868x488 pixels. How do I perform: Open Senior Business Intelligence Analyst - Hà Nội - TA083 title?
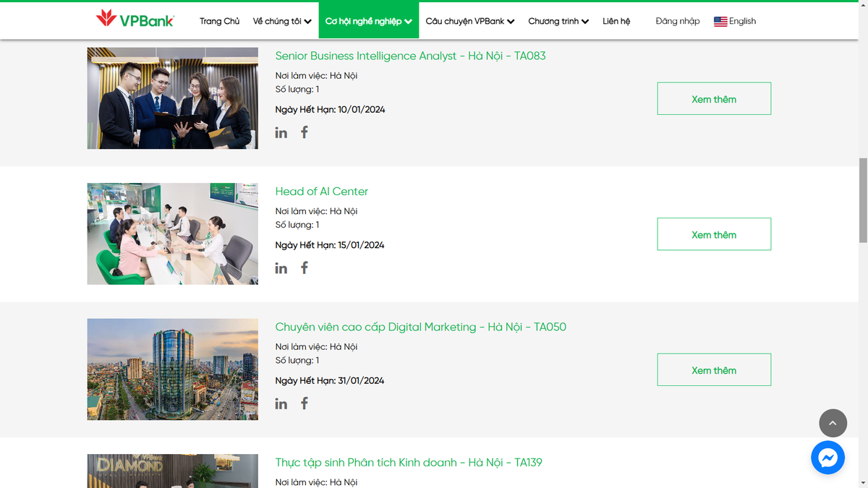(410, 56)
